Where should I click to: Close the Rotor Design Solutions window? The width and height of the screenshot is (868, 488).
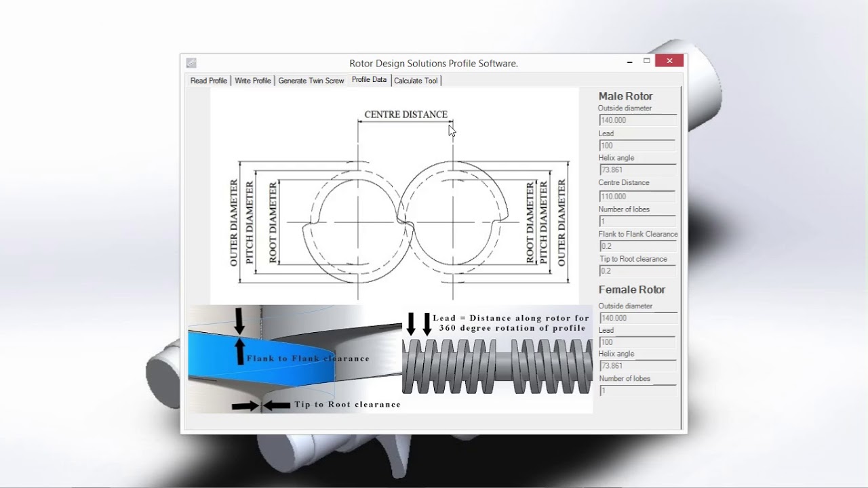(670, 61)
